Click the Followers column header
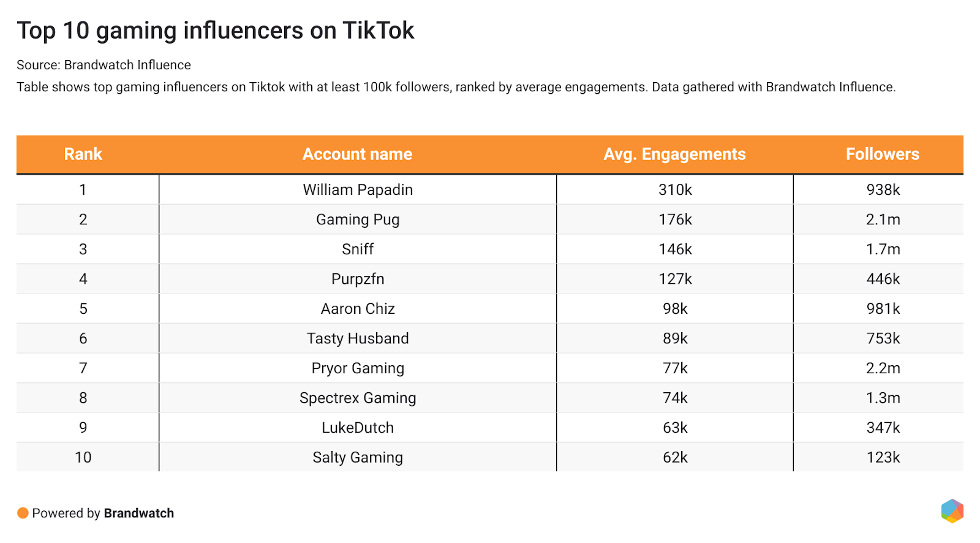Image resolution: width=980 pixels, height=543 pixels. pos(882,154)
